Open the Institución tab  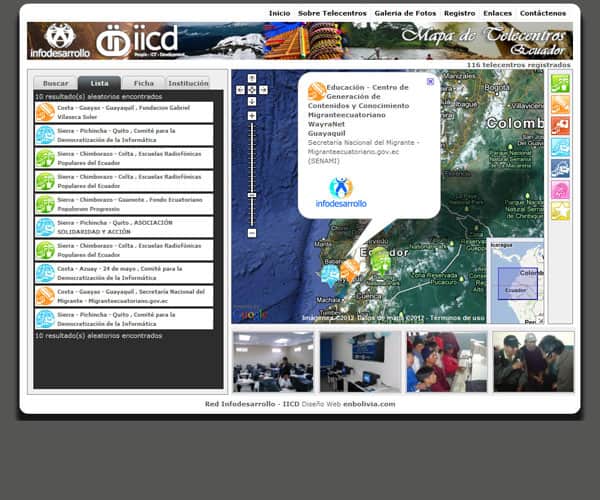pos(188,83)
